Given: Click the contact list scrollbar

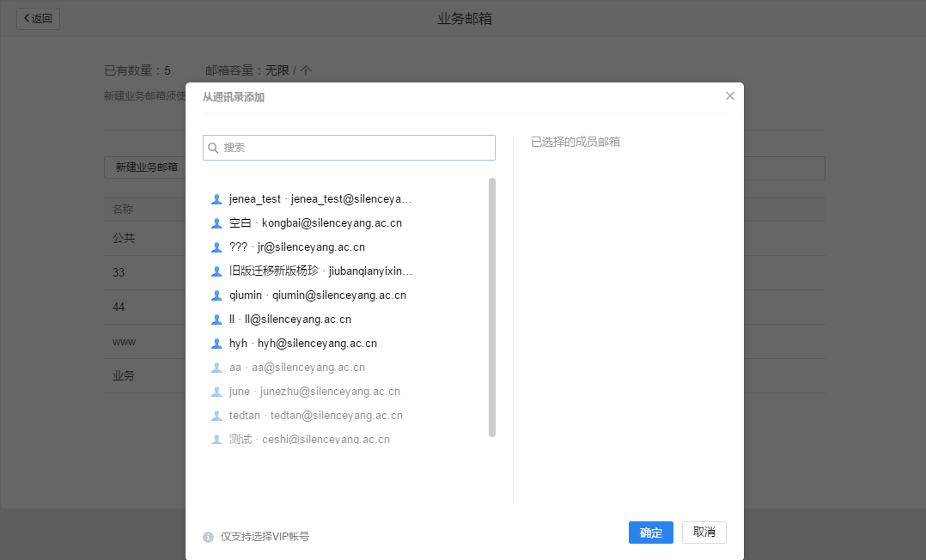Looking at the screenshot, I should coord(491,305).
